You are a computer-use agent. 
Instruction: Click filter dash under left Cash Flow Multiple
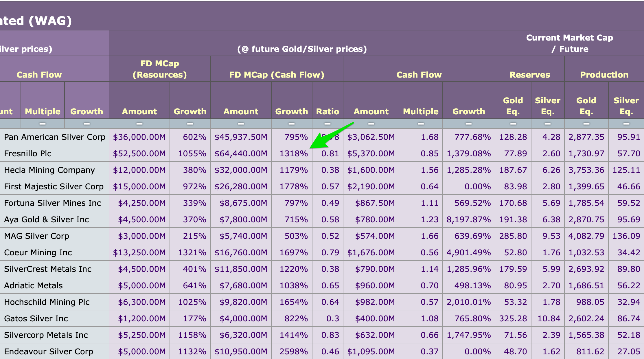pyautogui.click(x=43, y=124)
